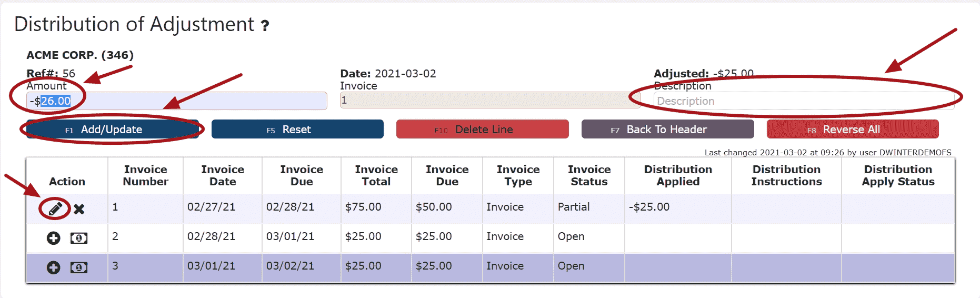Click the Reset button
The width and height of the screenshot is (980, 298).
(x=297, y=130)
